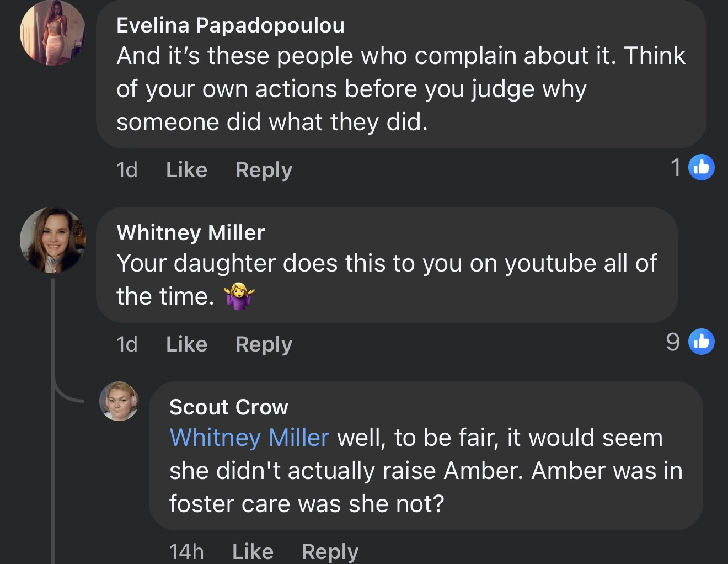Open Evelina Papadopoulou's profile picture
728x564 pixels.
(x=52, y=33)
